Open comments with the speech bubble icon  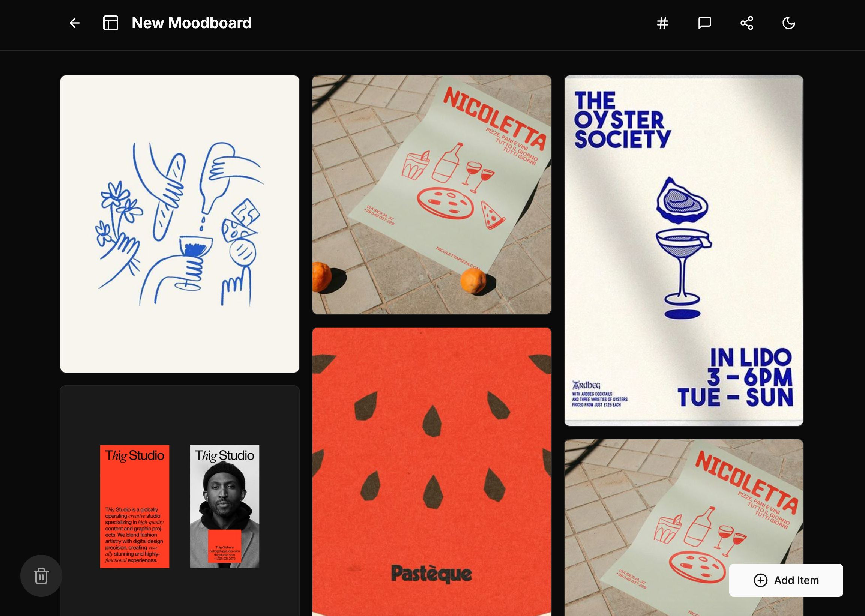point(704,23)
